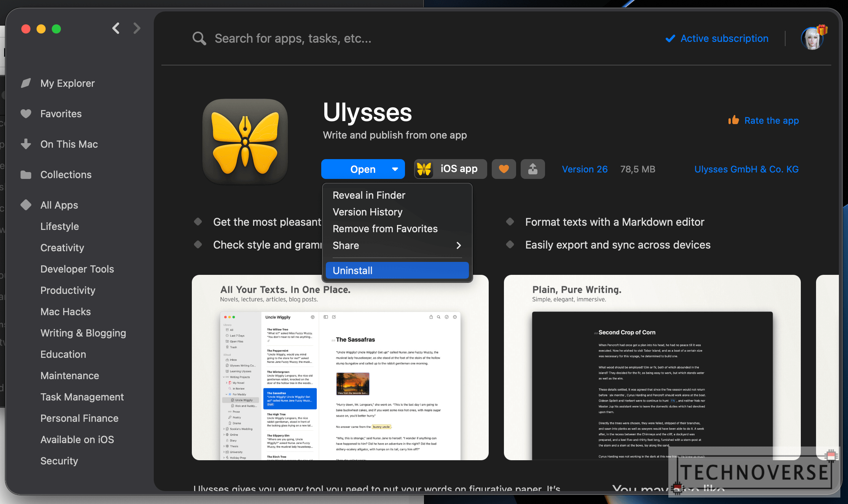Screen dimensions: 848x504
Task: Click the search magnifier icon
Action: click(x=199, y=38)
